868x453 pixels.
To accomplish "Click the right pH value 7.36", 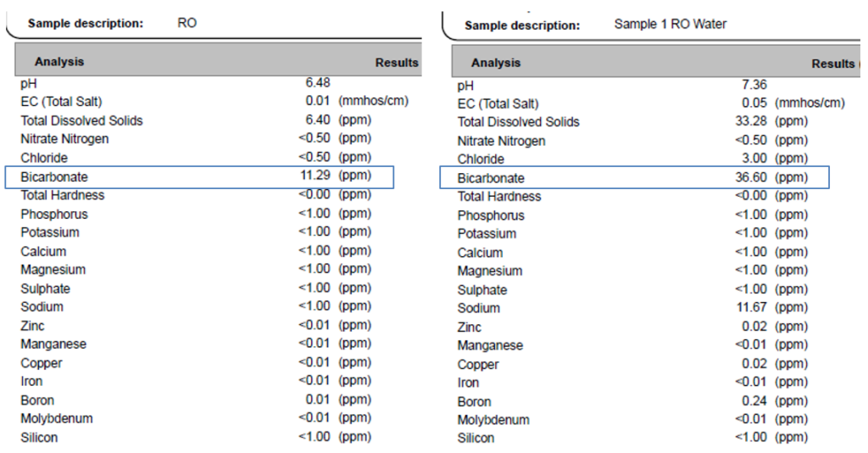I will (754, 85).
